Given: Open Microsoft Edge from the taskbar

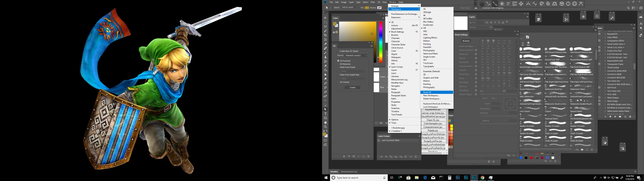Looking at the screenshot, I should pos(425,178).
